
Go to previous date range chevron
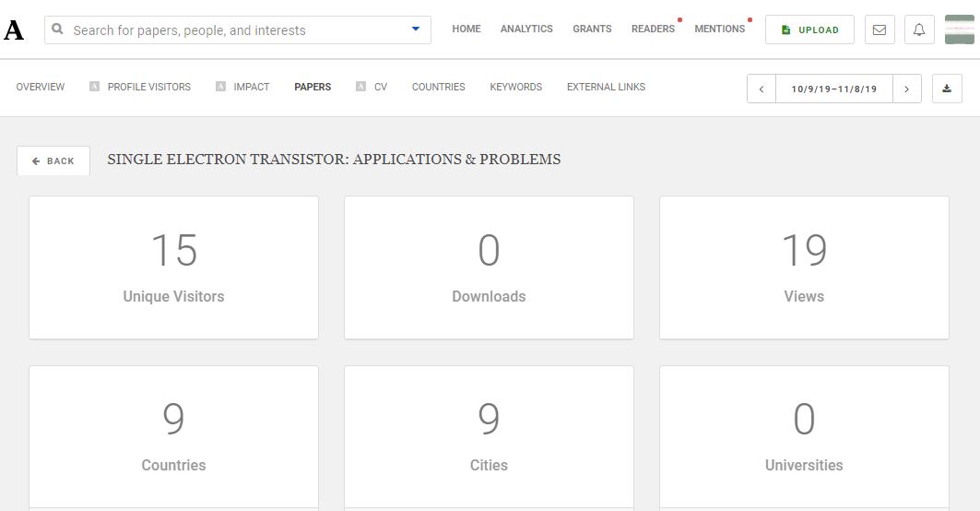[762, 89]
